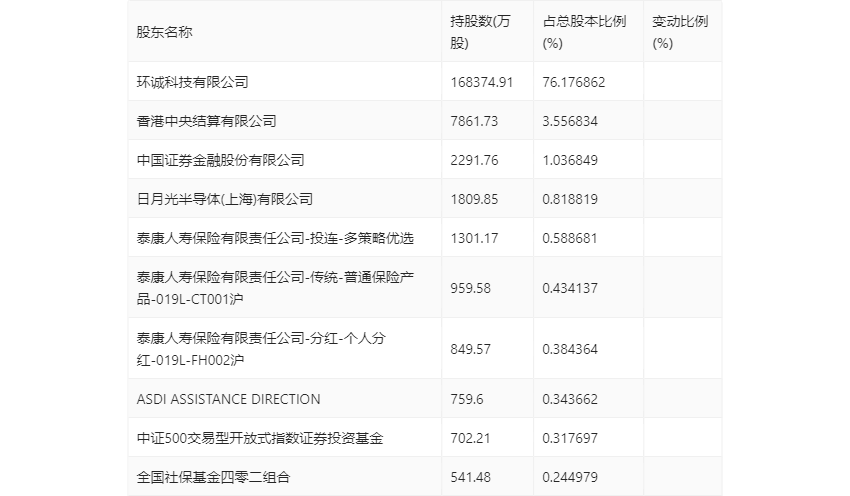This screenshot has height=496, width=850.
Task: Select shareholder 环诚科技有限公司
Action: pos(192,82)
